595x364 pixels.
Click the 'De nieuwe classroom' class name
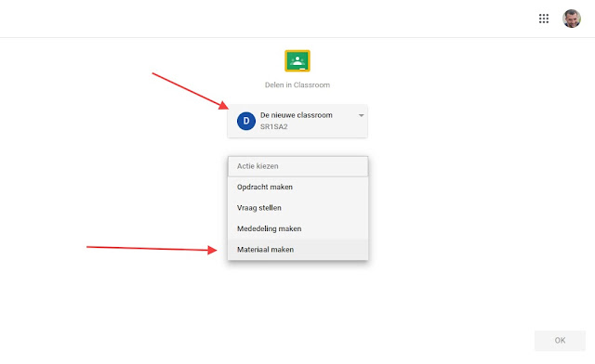(297, 115)
